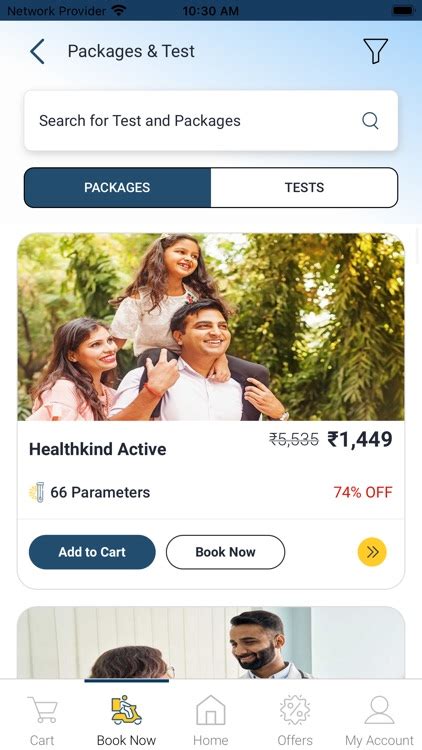Go to Home via house icon
The width and height of the screenshot is (422, 750).
point(211,710)
